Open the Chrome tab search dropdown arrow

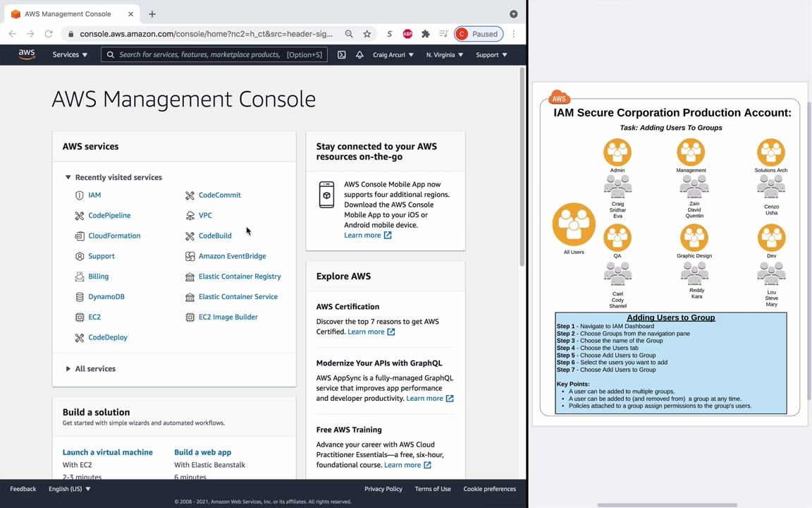pos(514,14)
